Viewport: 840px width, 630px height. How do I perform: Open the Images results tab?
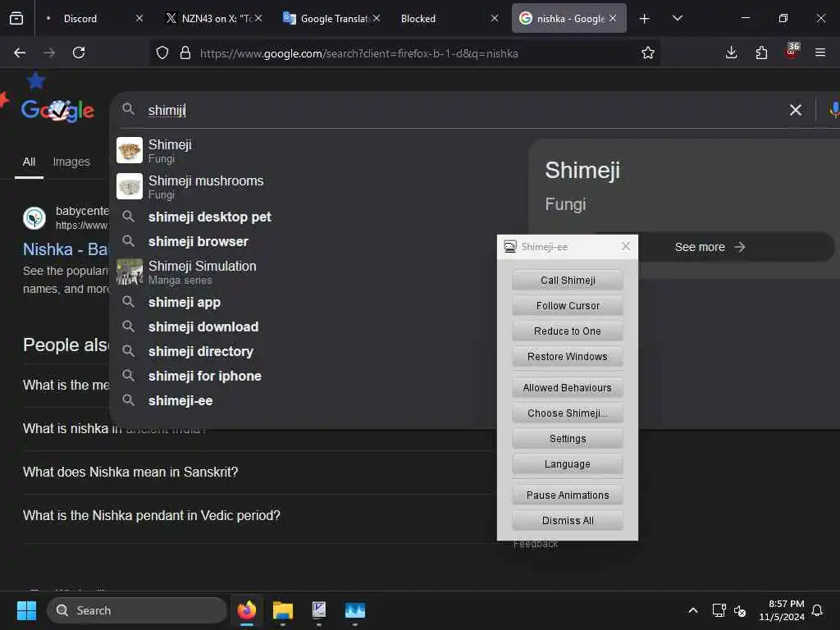[71, 162]
